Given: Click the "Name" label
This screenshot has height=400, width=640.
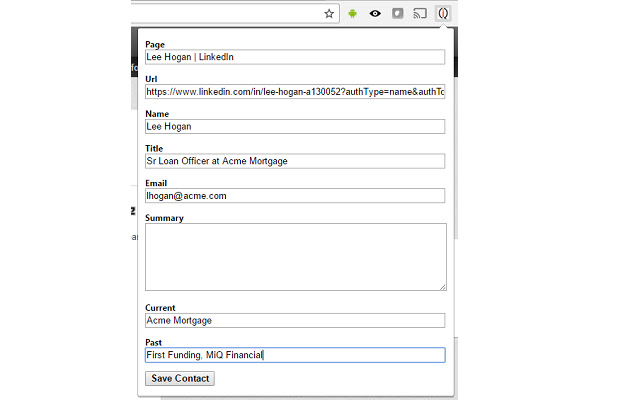Looking at the screenshot, I should (157, 114).
